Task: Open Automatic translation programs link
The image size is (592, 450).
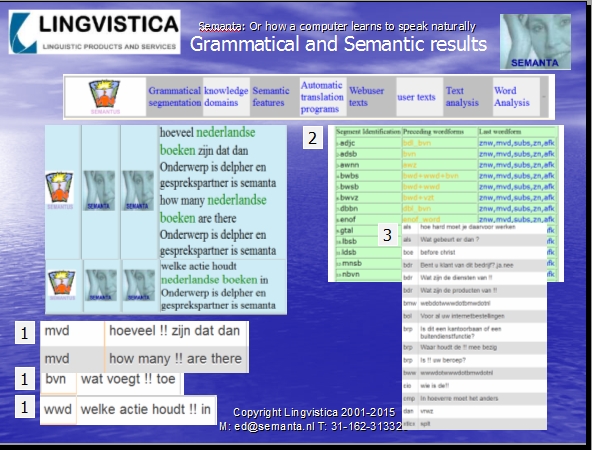Action: 322,97
